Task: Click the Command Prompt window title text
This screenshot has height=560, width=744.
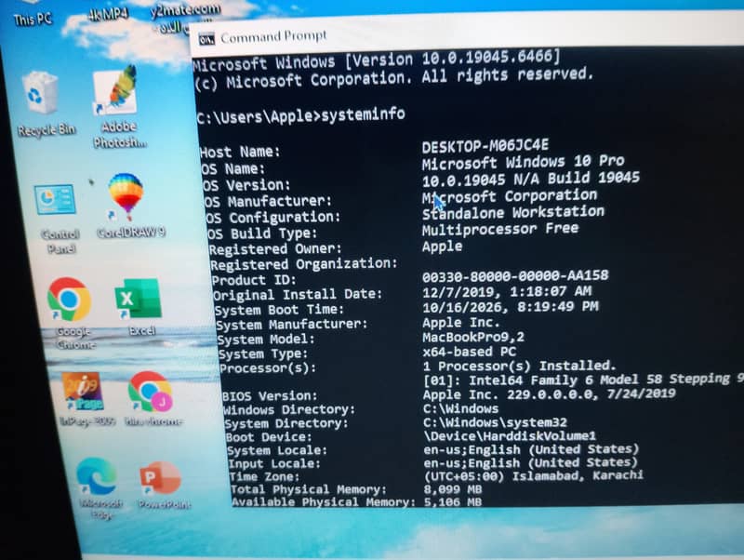Action: coord(273,37)
